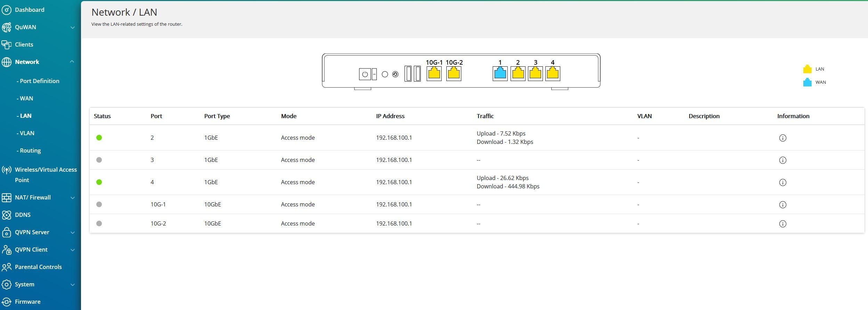Click the Network globe icon
This screenshot has width=868, height=310.
[x=6, y=62]
